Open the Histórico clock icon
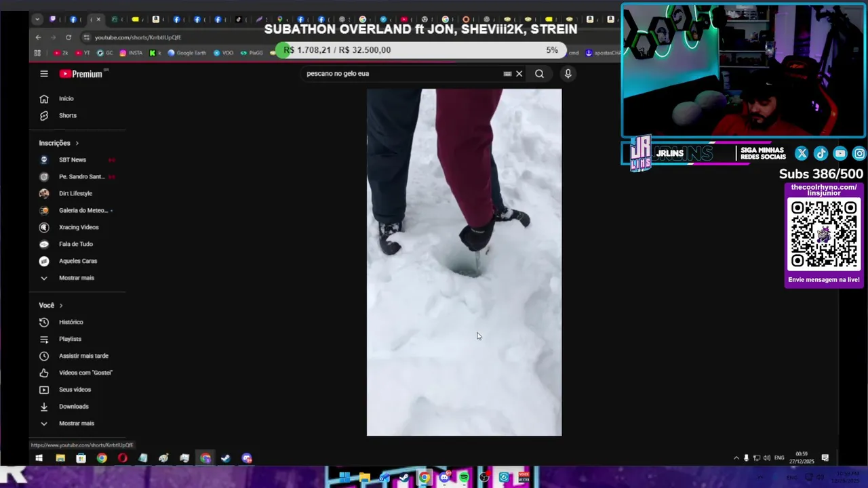This screenshot has width=868, height=488. tap(44, 323)
